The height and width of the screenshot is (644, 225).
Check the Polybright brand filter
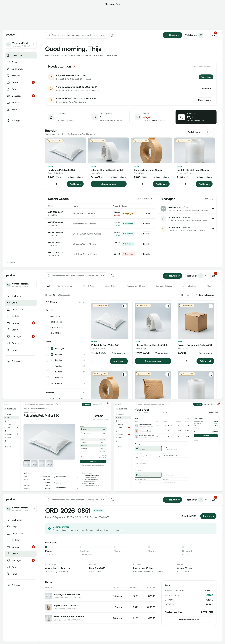click(47, 348)
